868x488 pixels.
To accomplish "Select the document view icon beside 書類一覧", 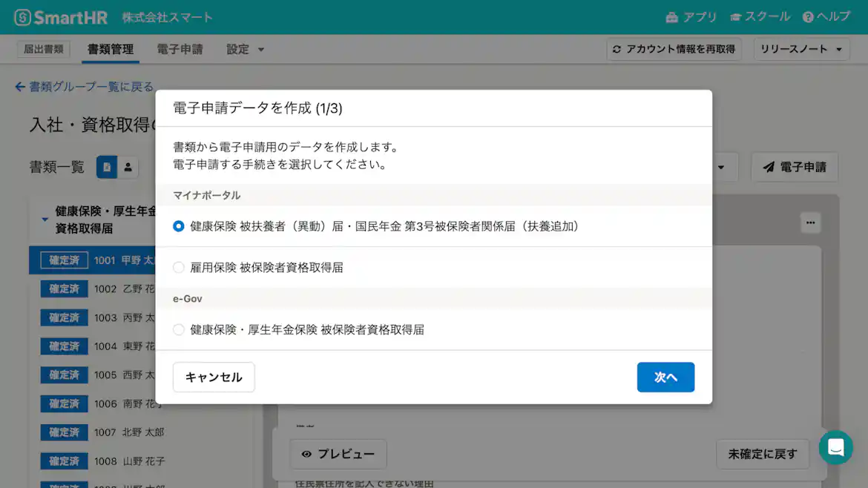I will coord(106,167).
